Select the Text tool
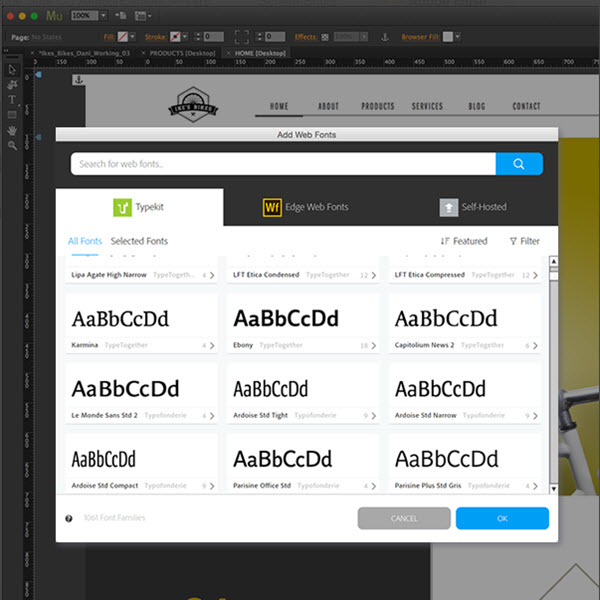Screen dimensions: 600x600 click(12, 99)
